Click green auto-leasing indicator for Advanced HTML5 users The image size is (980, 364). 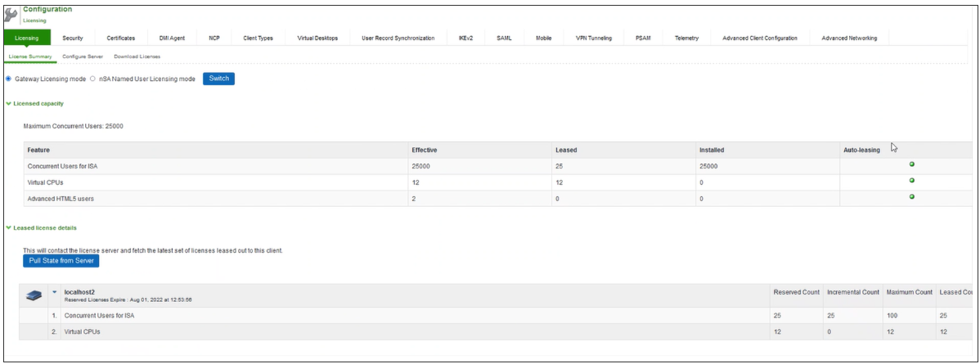911,197
